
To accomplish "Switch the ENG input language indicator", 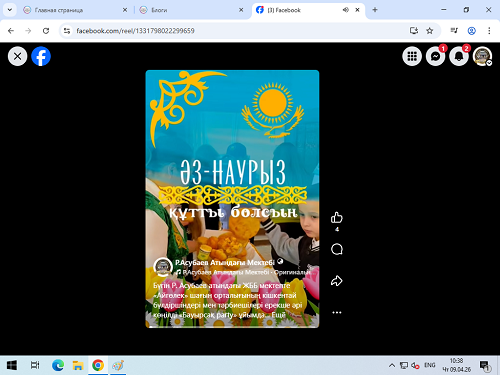I will pyautogui.click(x=430, y=365).
